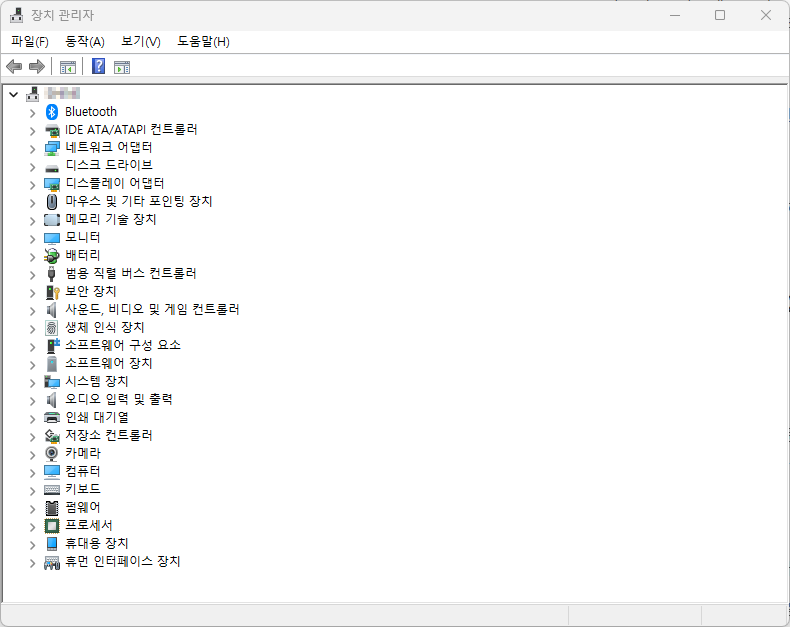Expand the 저장소 컨트롤러 category

[32, 436]
